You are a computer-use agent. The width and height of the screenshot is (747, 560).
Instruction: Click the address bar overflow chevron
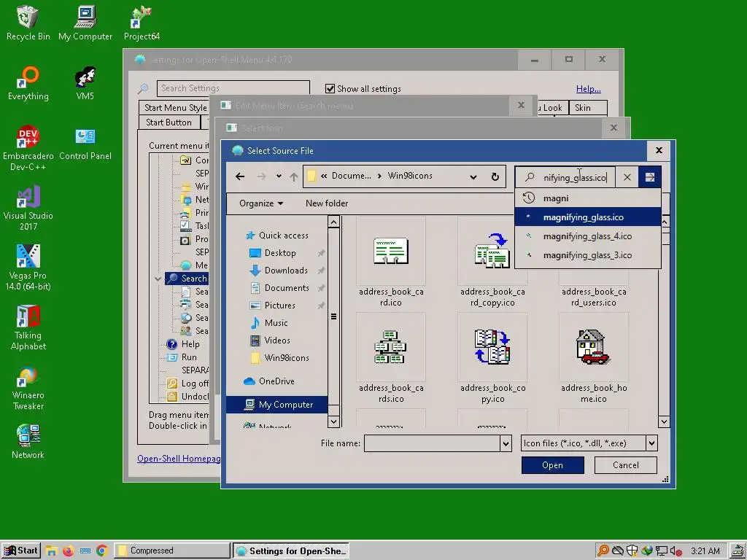[x=324, y=176]
